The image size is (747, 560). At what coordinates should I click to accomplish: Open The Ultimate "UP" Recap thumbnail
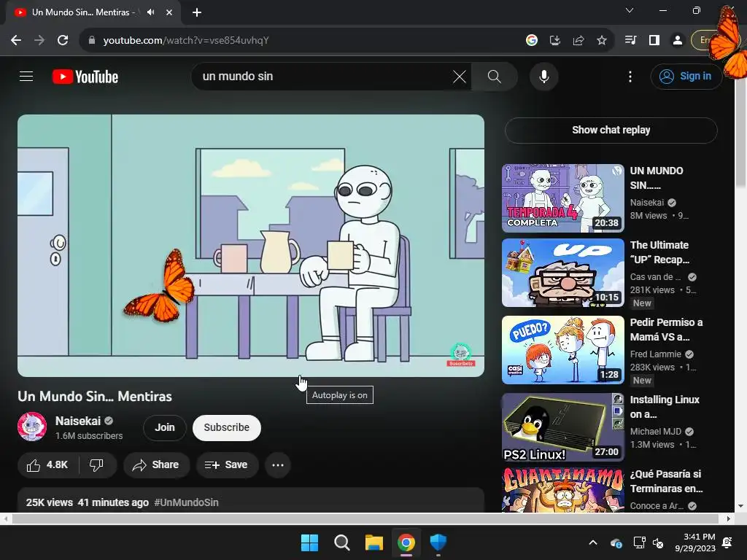click(562, 273)
